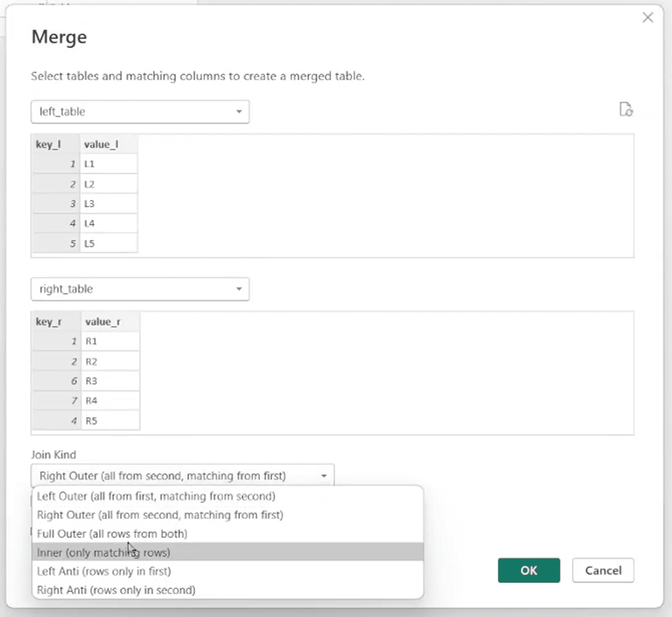Click cell L4 in left table
Screen dimensions: 672x617
[109, 224]
